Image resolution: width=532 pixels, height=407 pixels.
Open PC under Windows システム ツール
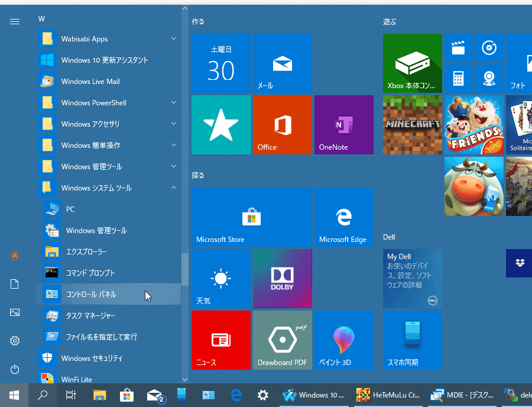(x=108, y=209)
